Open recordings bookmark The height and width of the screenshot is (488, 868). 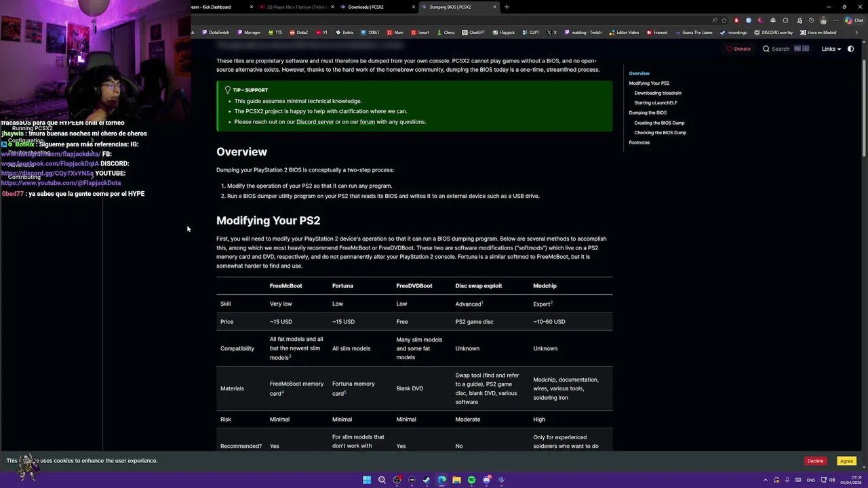(x=733, y=33)
